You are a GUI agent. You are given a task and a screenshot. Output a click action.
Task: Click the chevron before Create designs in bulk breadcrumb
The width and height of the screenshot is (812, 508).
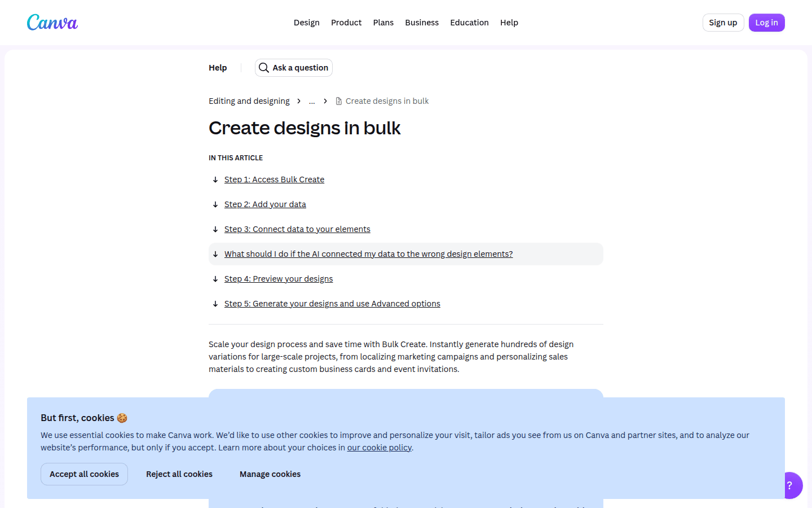[325, 101]
